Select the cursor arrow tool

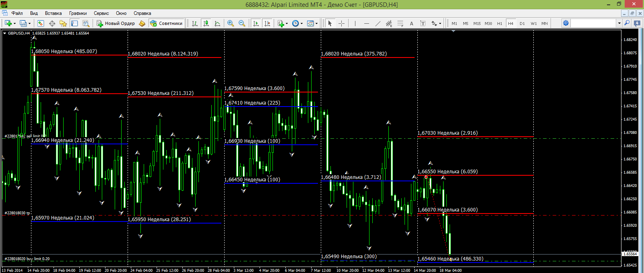tap(330, 23)
